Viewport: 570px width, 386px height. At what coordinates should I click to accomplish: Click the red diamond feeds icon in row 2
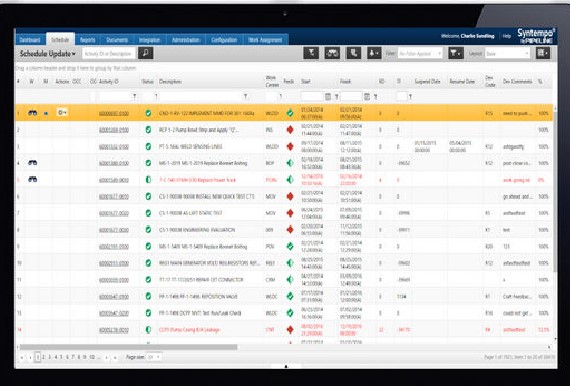pyautogui.click(x=290, y=129)
